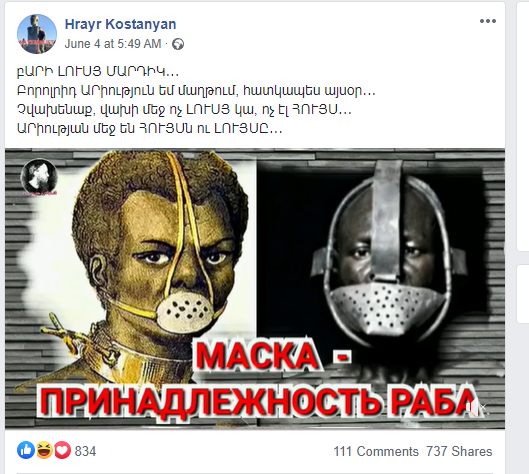Click the round channel logo on video
The width and height of the screenshot is (529, 474).
pyautogui.click(x=39, y=177)
